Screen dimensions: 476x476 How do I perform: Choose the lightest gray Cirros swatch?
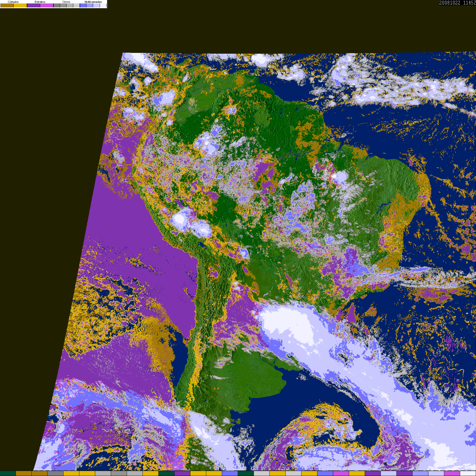click(76, 6)
